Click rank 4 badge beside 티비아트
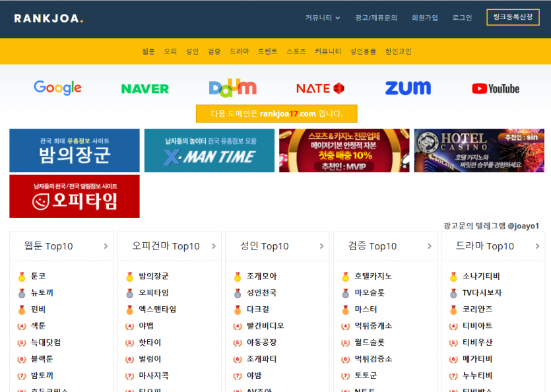551x392 pixels. (453, 326)
